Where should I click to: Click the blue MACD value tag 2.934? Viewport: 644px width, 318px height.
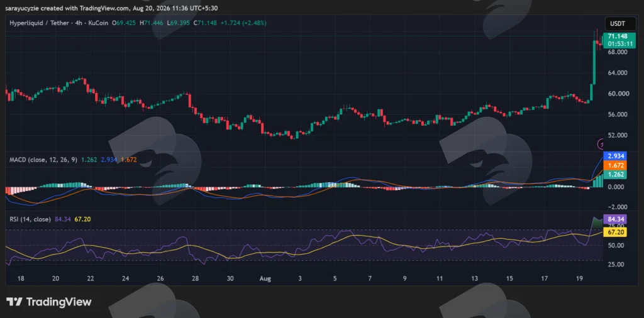615,156
